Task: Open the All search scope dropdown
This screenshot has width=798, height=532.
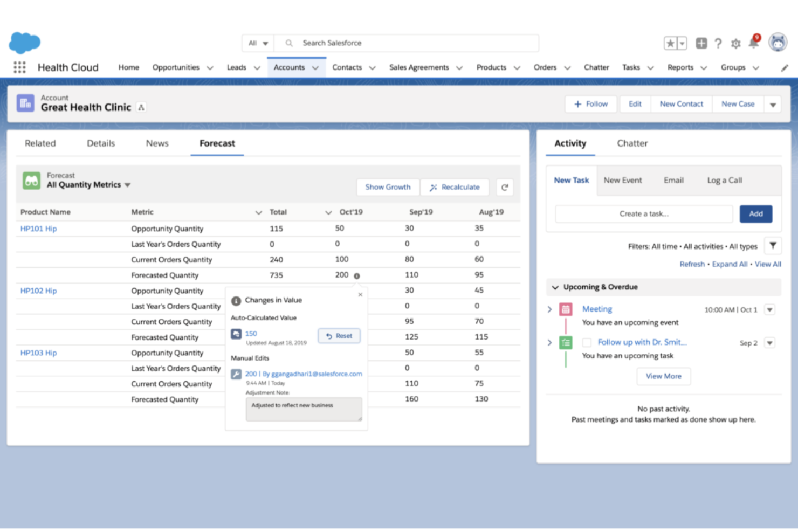Action: [258, 43]
